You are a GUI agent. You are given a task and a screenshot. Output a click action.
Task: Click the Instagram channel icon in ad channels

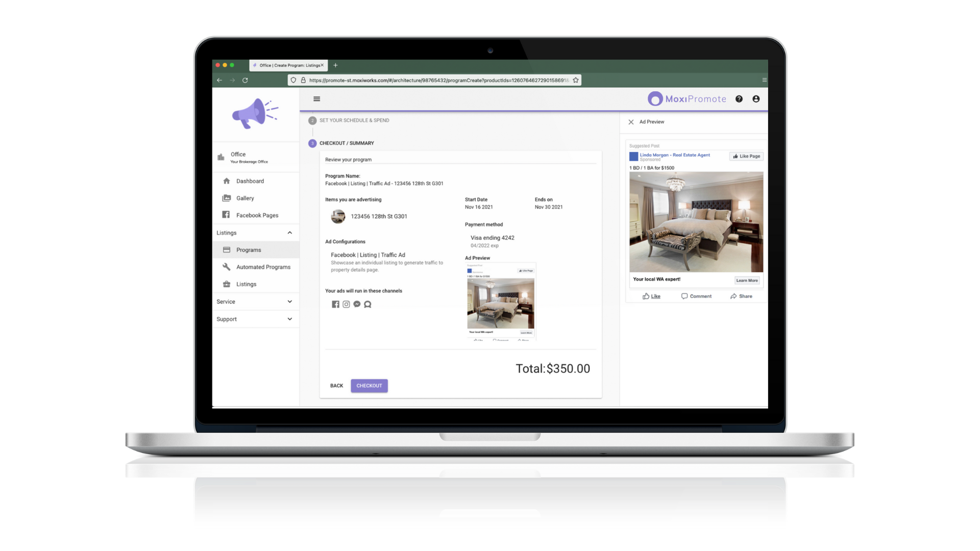pos(347,304)
